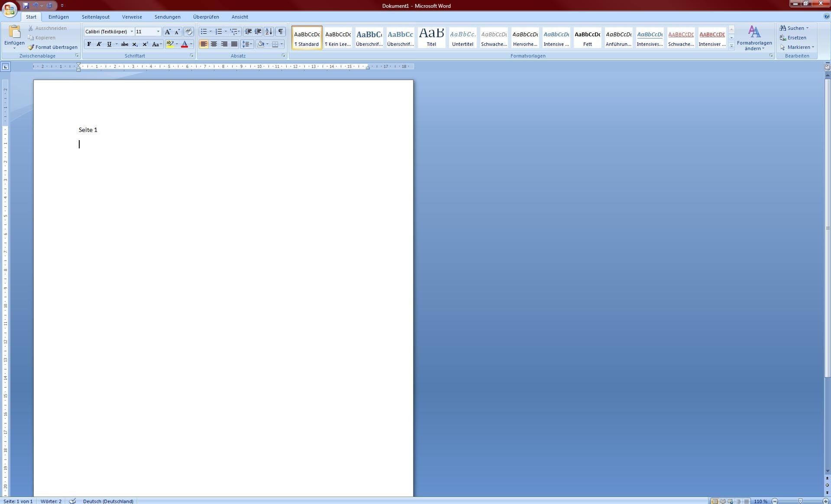Increase font size with grow font icon
The width and height of the screenshot is (831, 504).
coord(168,32)
